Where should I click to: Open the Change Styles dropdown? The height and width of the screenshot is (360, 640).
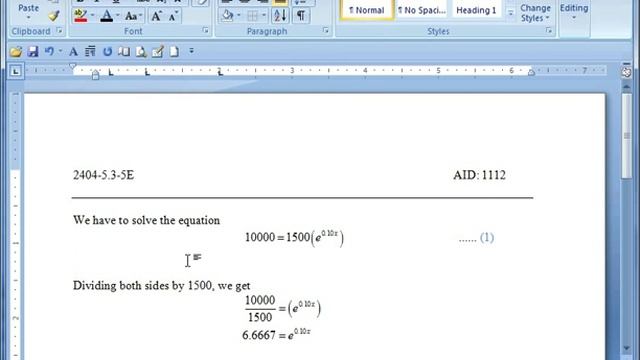coord(535,13)
